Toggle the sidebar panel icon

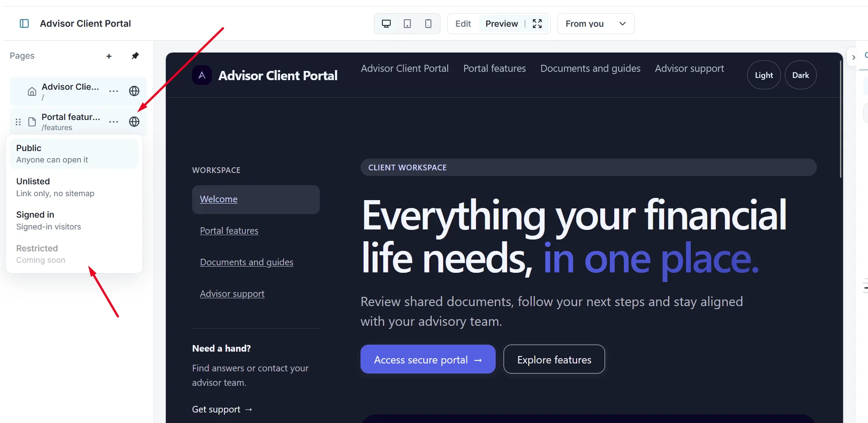click(x=24, y=23)
